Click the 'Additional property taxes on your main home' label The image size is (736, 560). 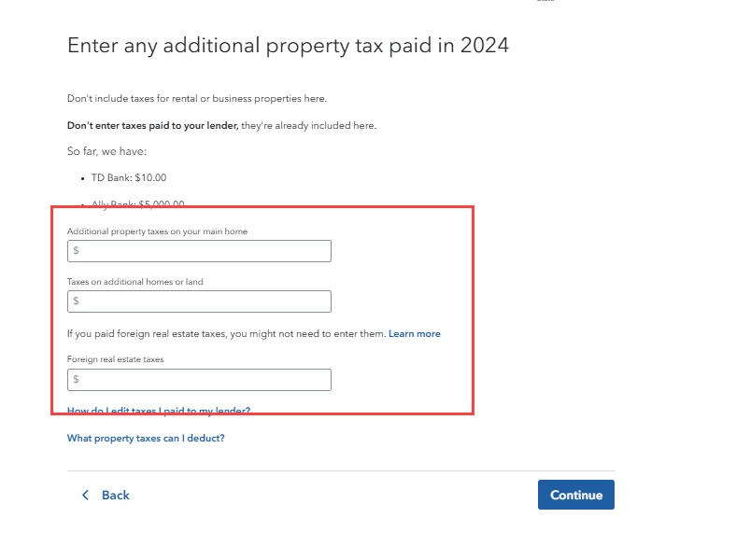pyautogui.click(x=157, y=231)
